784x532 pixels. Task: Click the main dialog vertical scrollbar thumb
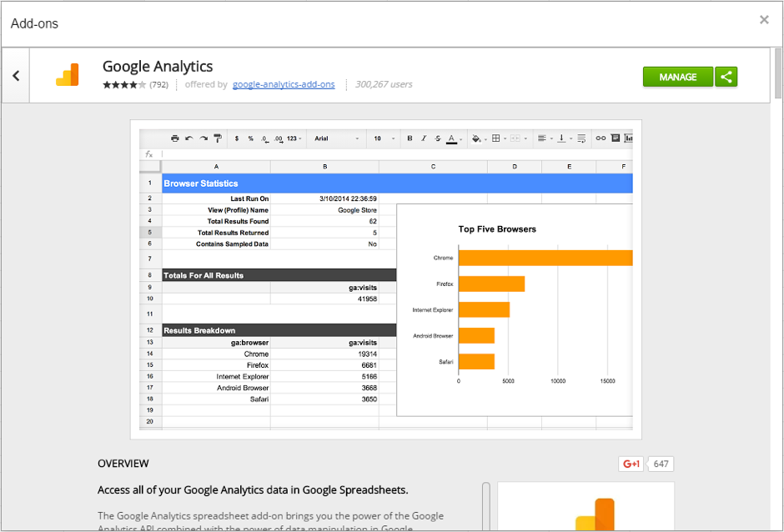777,73
